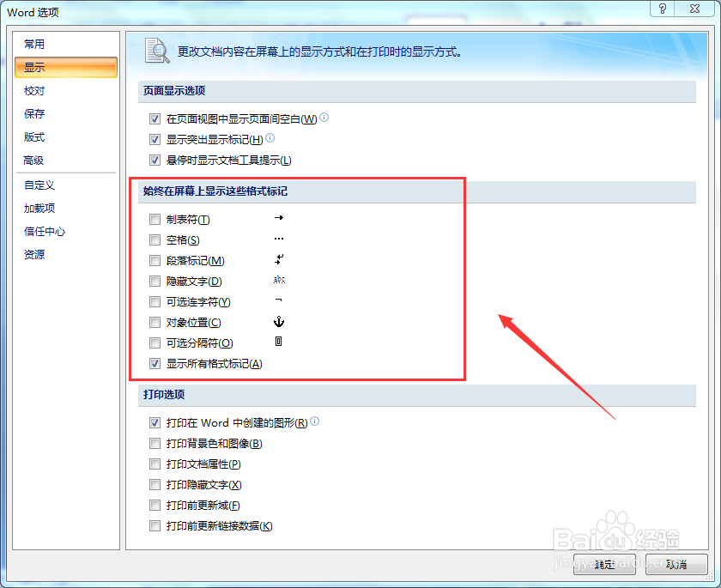Click the info icon beside 显示突出显示标记
This screenshot has height=588, width=721.
[270, 137]
